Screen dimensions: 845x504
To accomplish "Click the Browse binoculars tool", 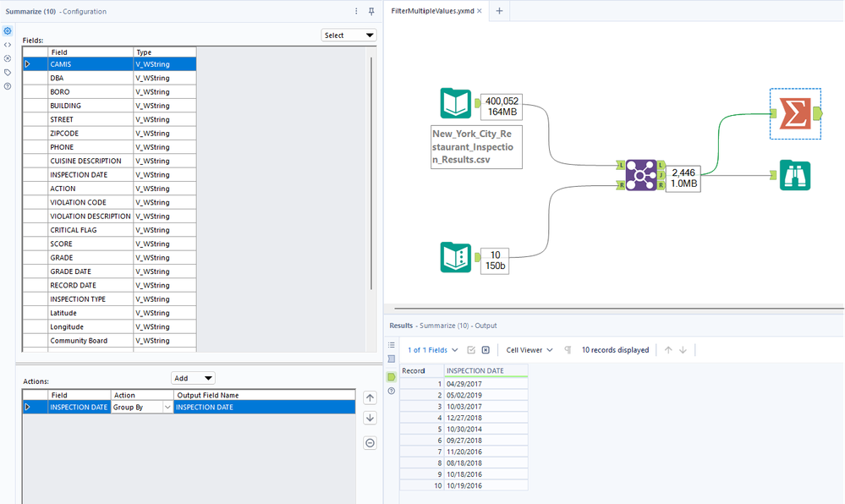I will point(794,175).
